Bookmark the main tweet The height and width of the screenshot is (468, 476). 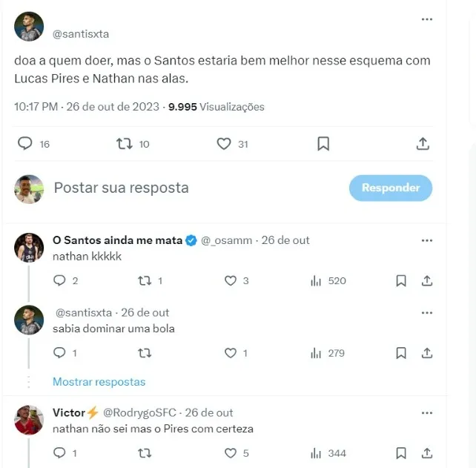point(323,144)
